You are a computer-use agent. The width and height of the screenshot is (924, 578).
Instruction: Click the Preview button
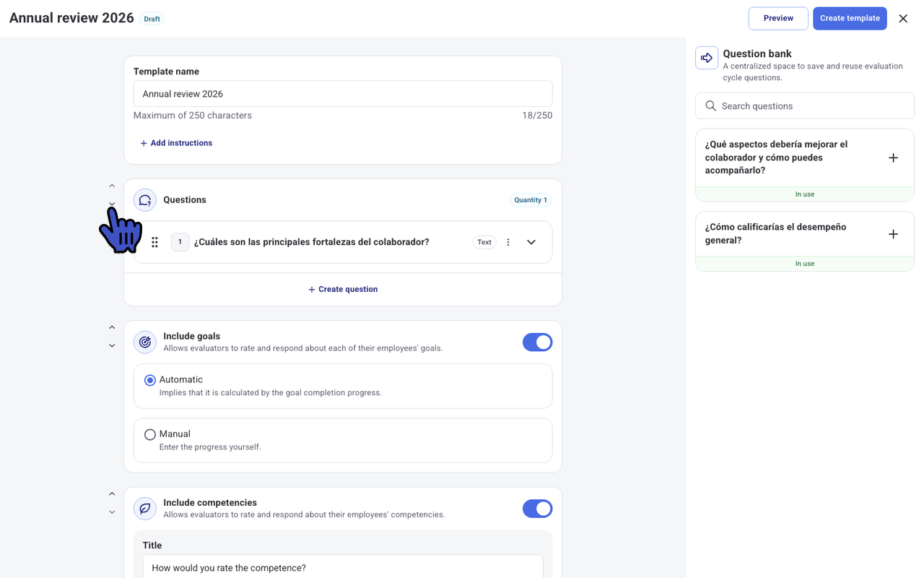click(778, 18)
